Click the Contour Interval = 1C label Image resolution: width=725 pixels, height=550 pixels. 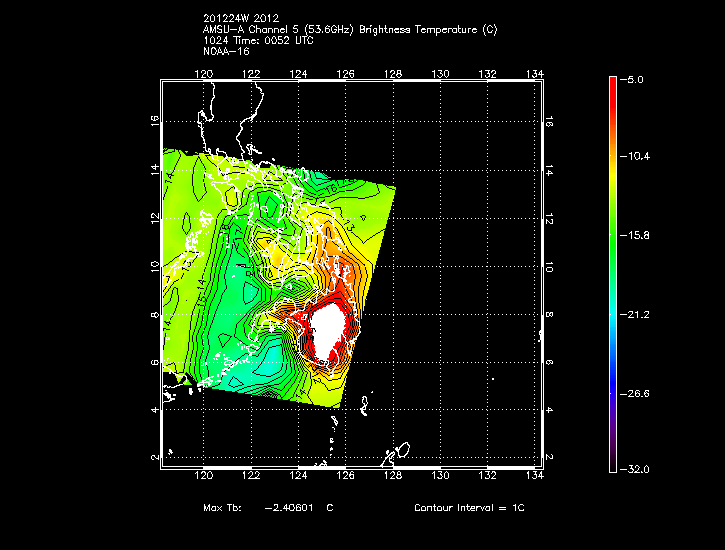(x=469, y=508)
